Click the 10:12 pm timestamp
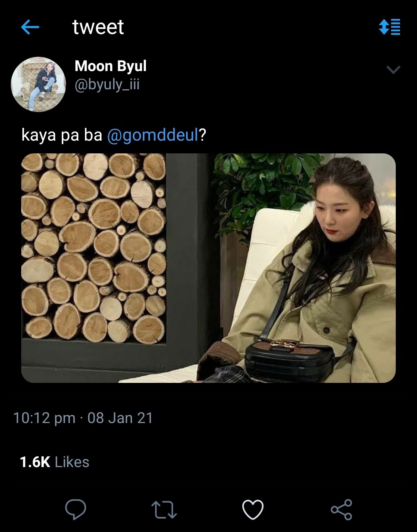 click(44, 418)
